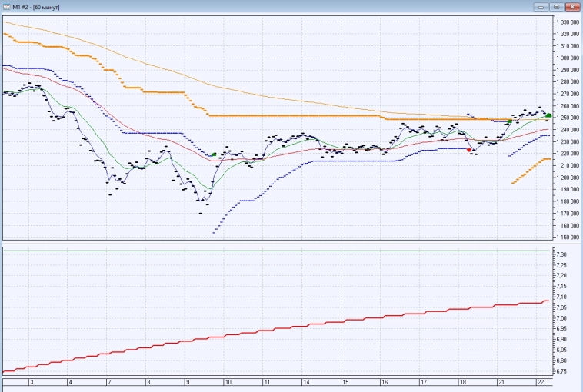Image resolution: width=583 pixels, height=392 pixels.
Task: Click the 1 330 000 price axis label
Action: click(566, 22)
